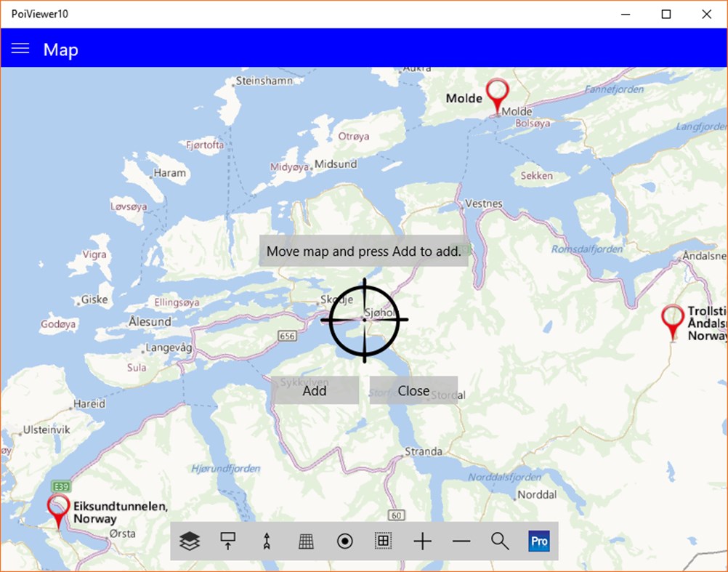The width and height of the screenshot is (728, 572).
Task: Zoom out using the minus icon
Action: [x=461, y=541]
